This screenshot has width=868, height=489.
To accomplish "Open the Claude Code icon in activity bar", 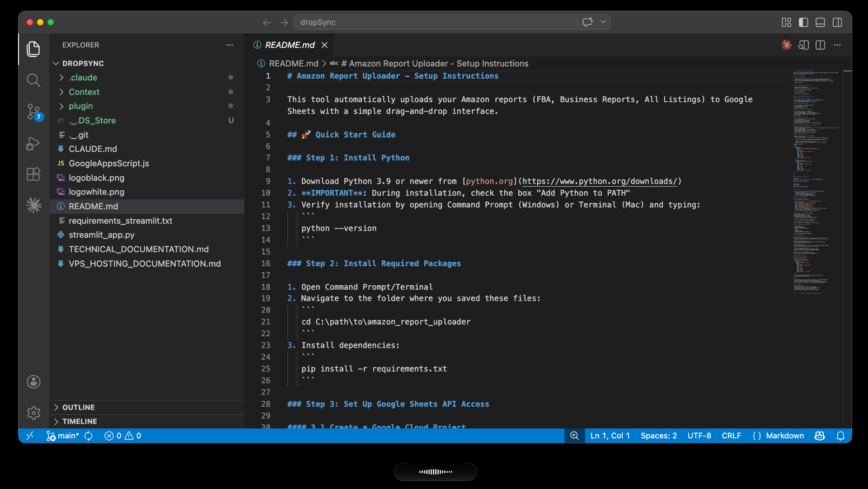I will click(x=33, y=205).
